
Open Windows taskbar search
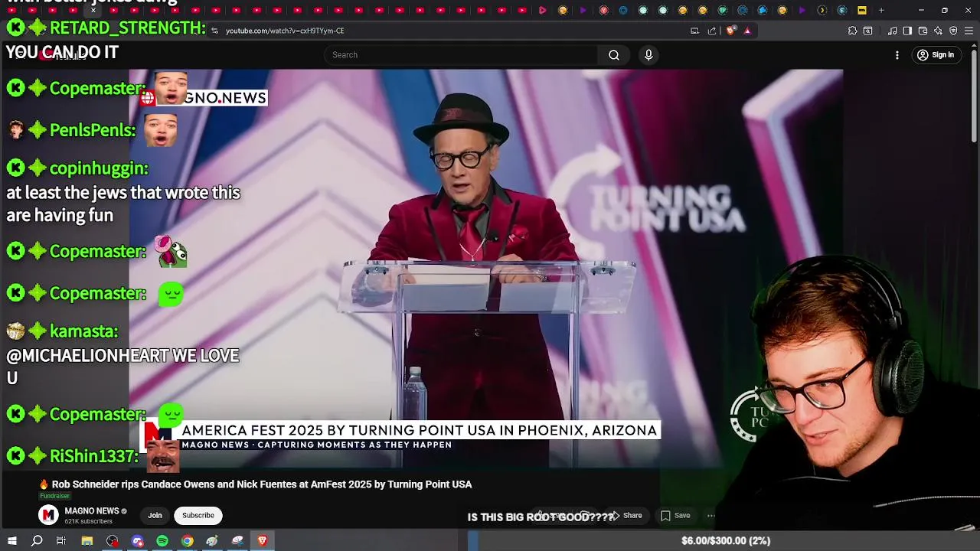pyautogui.click(x=37, y=541)
